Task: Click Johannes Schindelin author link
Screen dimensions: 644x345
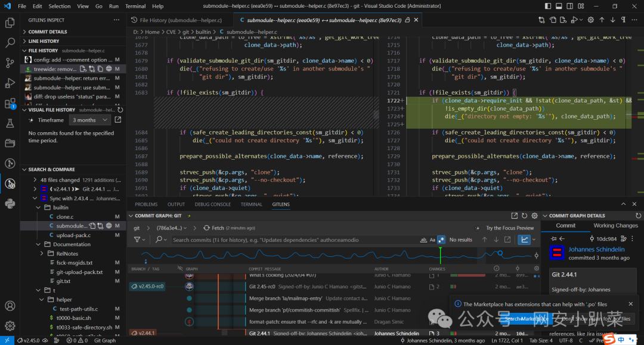Action: pos(596,250)
